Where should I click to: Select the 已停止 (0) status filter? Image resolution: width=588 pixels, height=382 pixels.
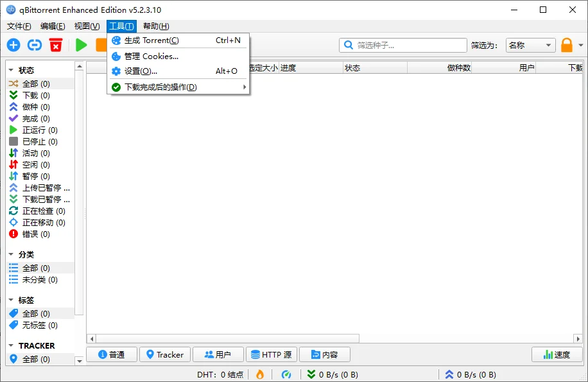tap(40, 142)
